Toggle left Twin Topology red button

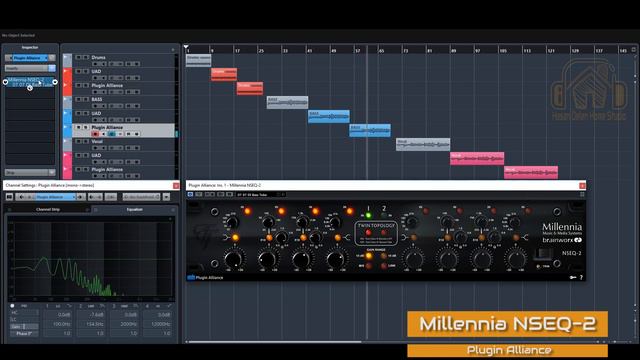[x=368, y=232]
